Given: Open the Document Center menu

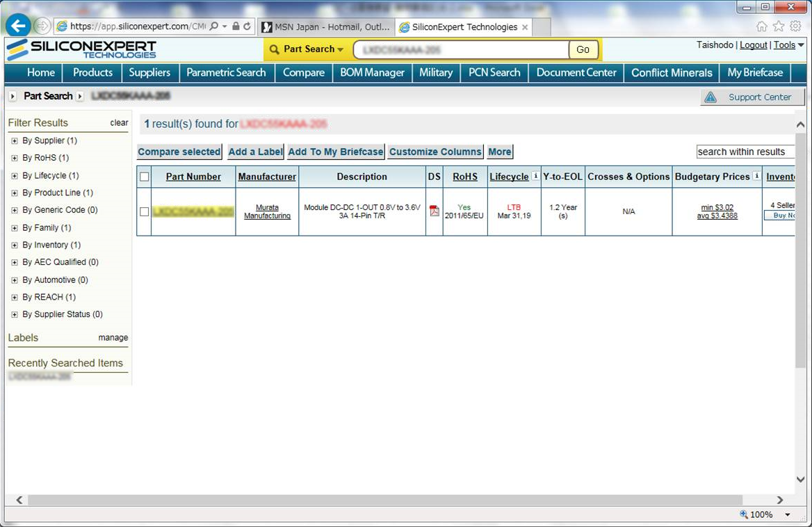Looking at the screenshot, I should [x=576, y=72].
